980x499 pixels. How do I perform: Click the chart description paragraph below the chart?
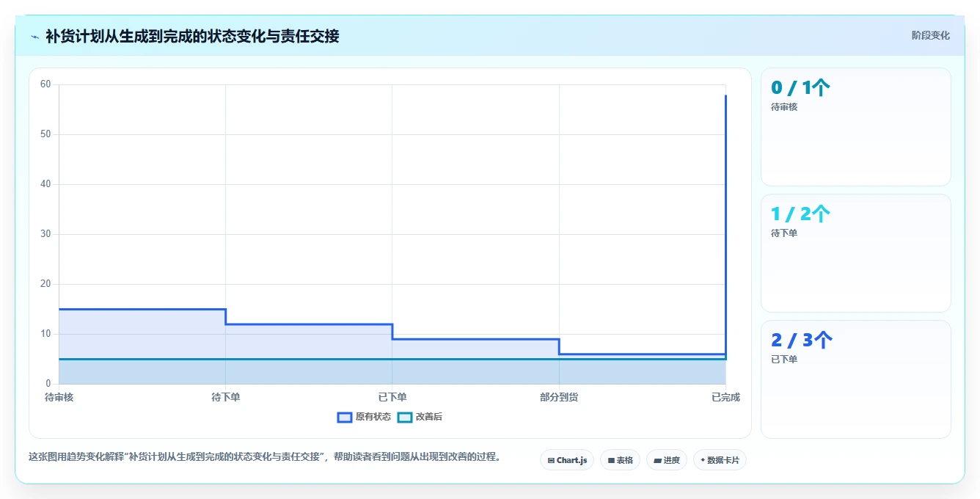pos(267,456)
